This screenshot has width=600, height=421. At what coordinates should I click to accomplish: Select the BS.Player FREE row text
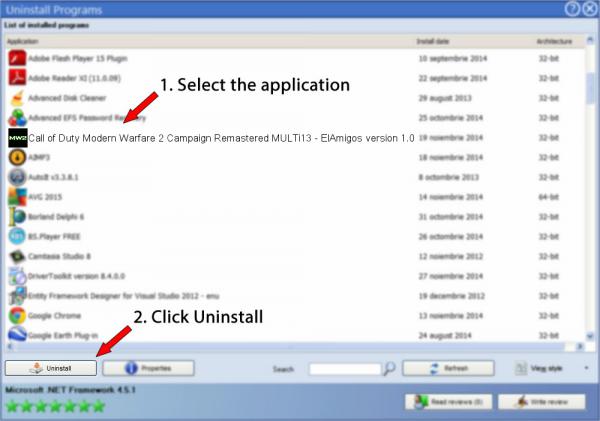[54, 237]
